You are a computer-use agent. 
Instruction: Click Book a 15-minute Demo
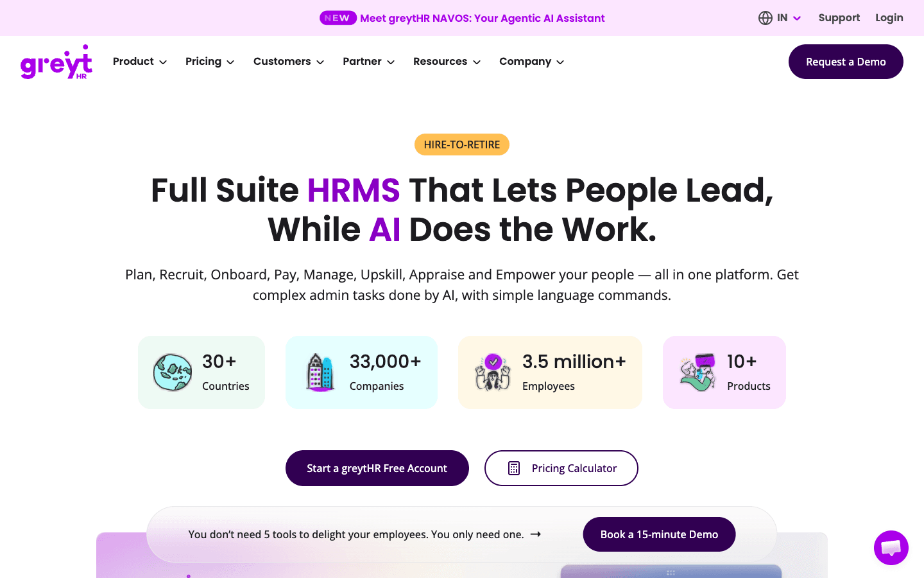point(659,534)
